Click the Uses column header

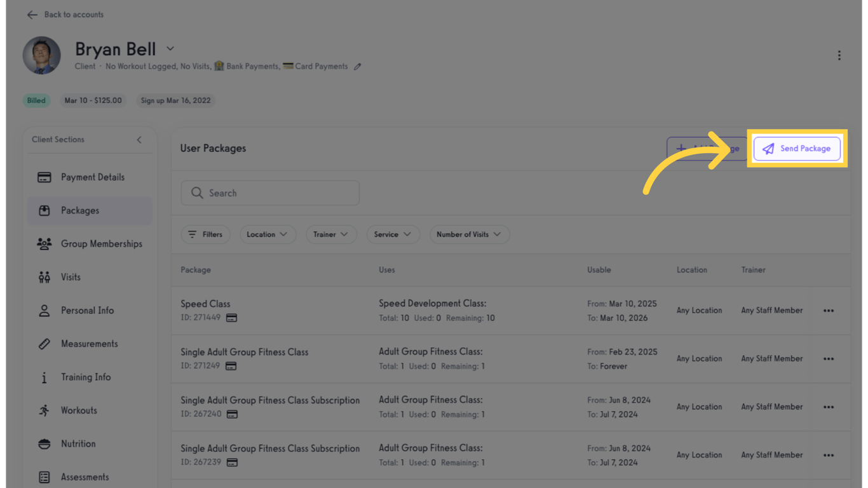click(x=387, y=270)
